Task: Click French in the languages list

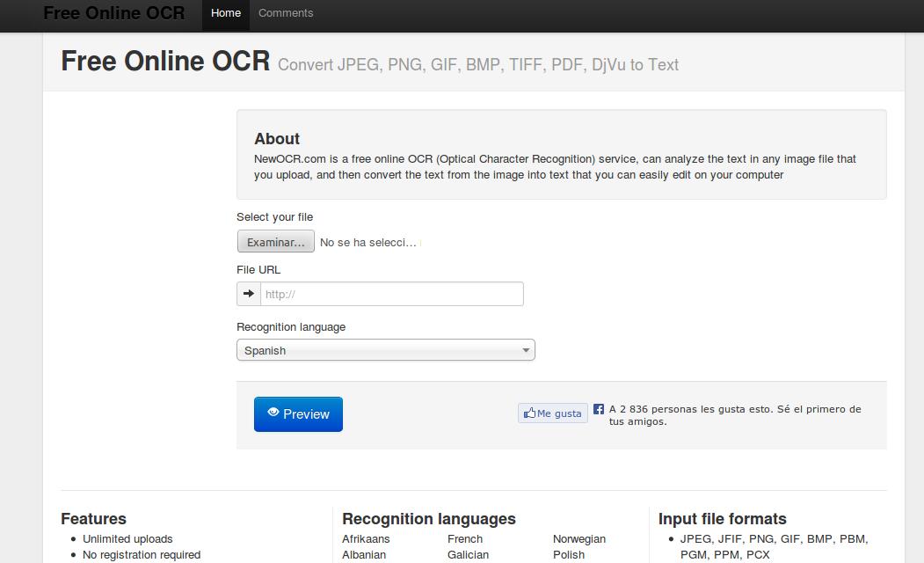Action: [x=465, y=538]
